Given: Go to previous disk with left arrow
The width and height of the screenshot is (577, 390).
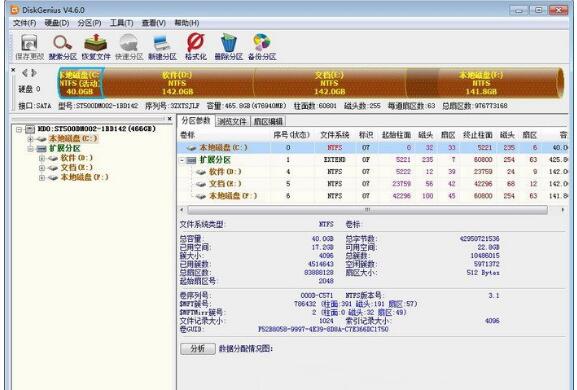Looking at the screenshot, I should pos(25,73).
